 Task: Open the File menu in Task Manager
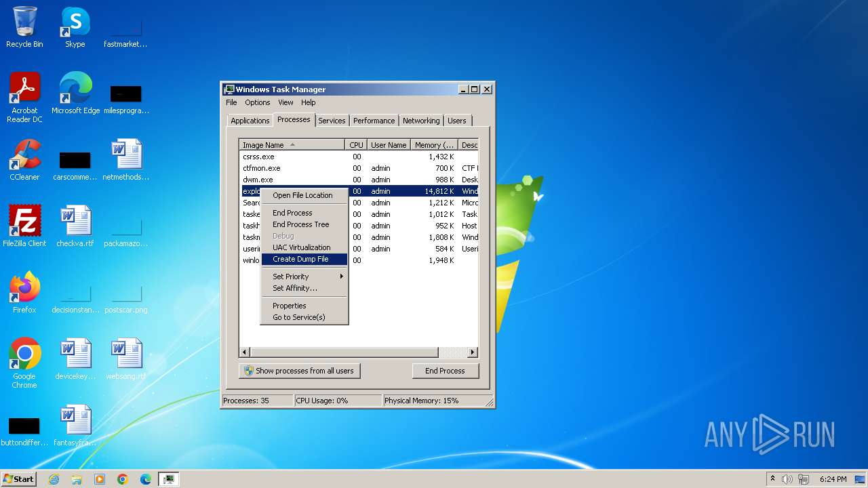(231, 102)
